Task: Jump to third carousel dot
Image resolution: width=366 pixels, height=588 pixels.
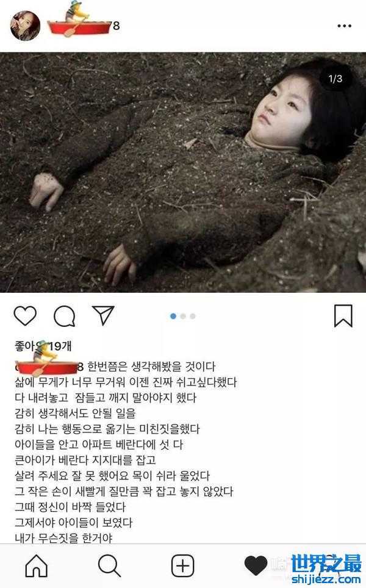Action: point(193,316)
